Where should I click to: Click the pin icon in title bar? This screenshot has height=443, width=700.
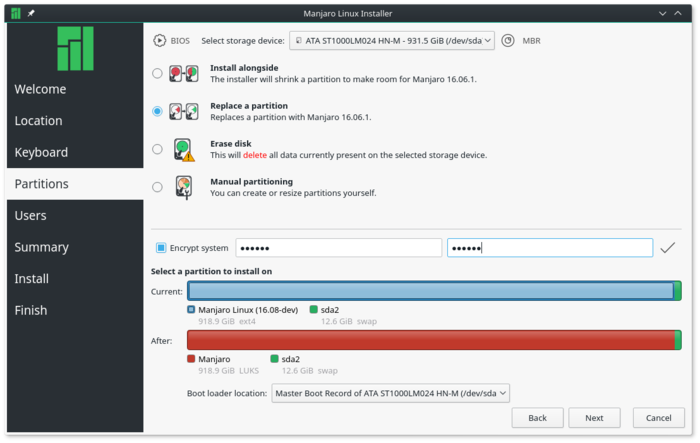click(x=31, y=12)
